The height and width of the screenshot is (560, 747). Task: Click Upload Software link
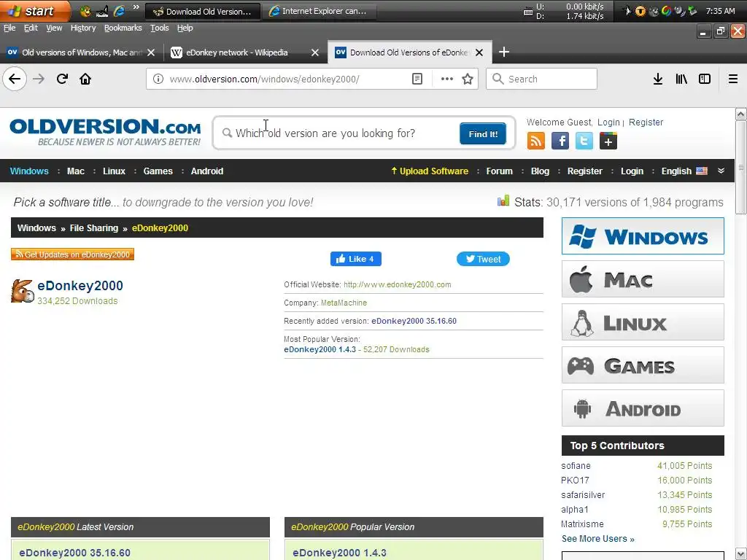429,171
